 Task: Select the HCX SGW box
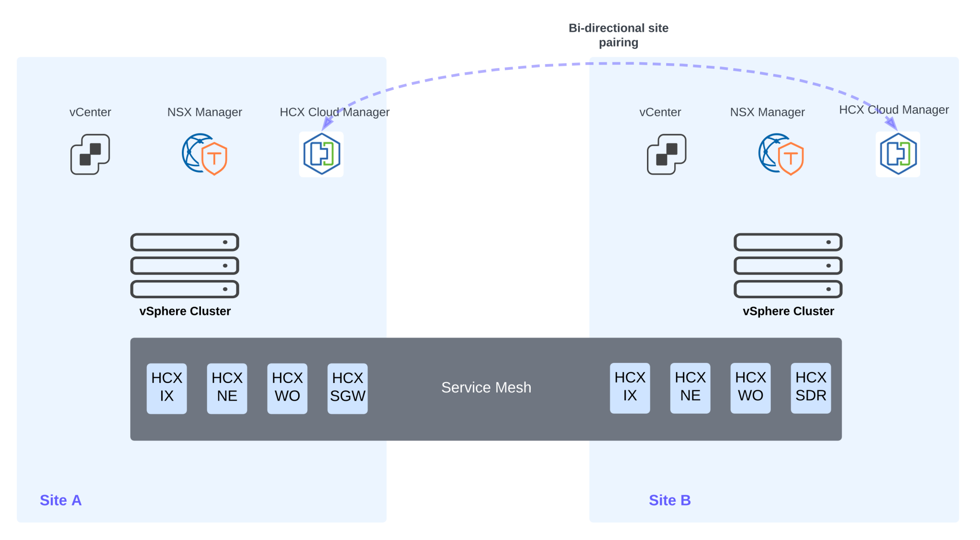click(x=347, y=388)
